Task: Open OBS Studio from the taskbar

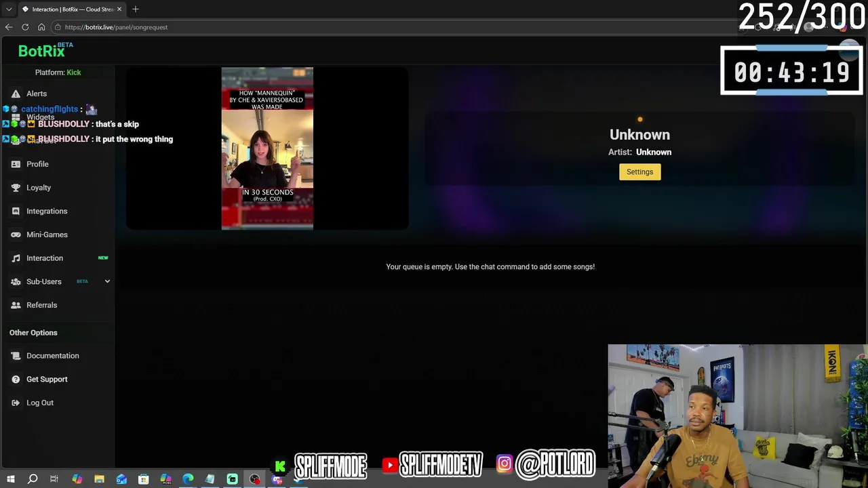Action: pos(254,479)
